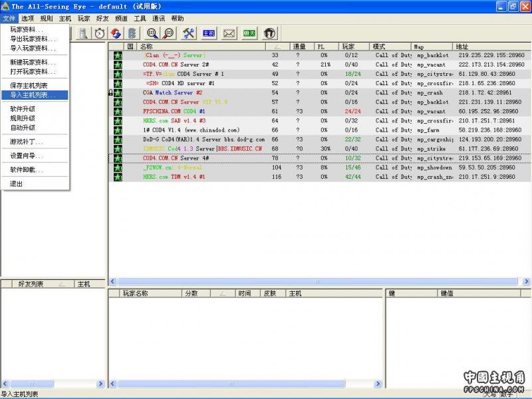Screen dimensions: 532x399
Task: Click player pane horizontal scrollbar right arrow
Action: (378, 384)
